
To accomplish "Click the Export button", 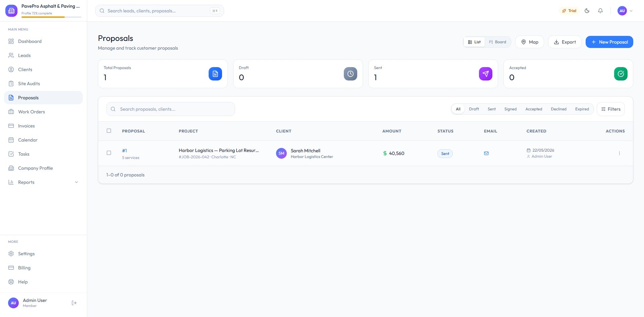I will 565,42.
